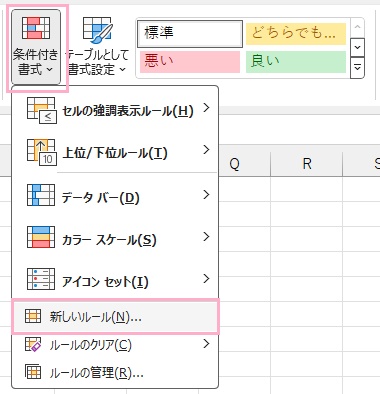Expand arrow beside セルの強調表示ルール(H)
The width and height of the screenshot is (380, 394).
click(x=206, y=108)
